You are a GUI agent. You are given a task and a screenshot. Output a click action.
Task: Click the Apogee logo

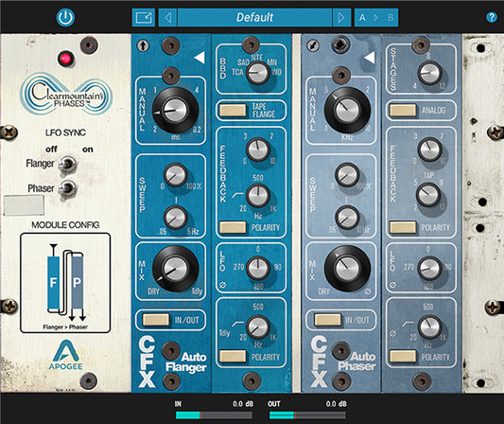pyautogui.click(x=65, y=355)
